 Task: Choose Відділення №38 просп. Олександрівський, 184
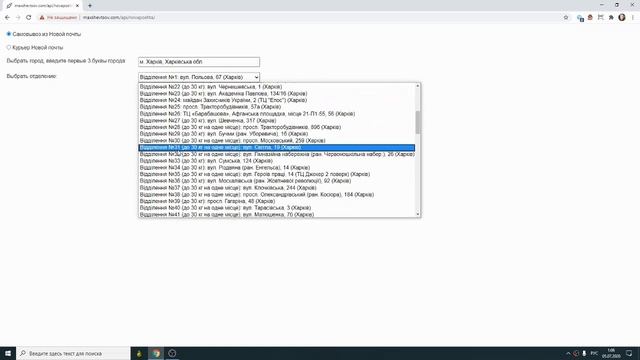[277, 194]
